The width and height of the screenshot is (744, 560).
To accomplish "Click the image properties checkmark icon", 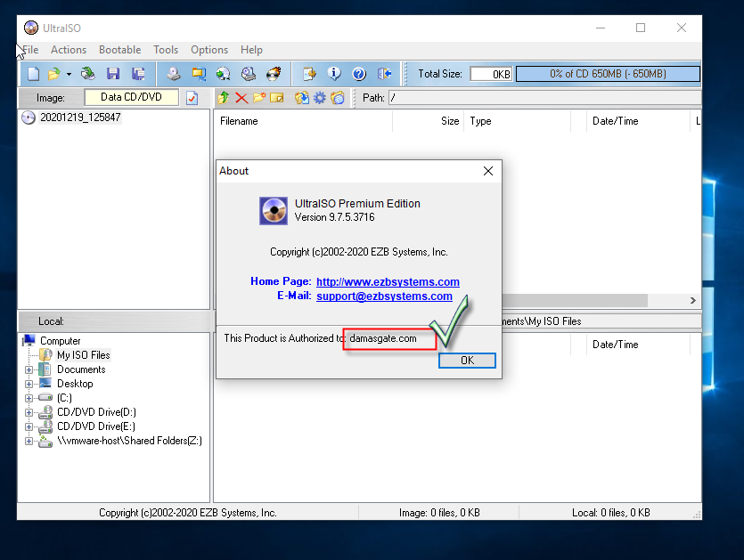I will point(192,98).
